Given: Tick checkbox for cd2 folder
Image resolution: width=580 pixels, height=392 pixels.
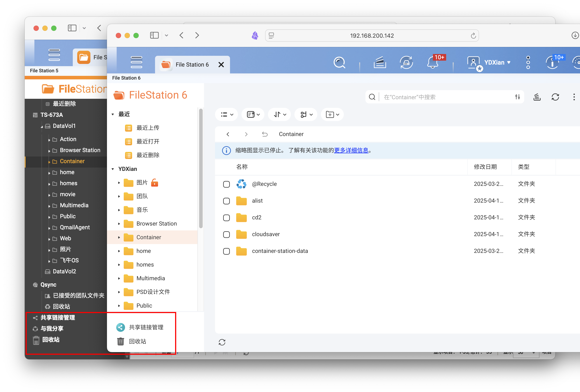Looking at the screenshot, I should coord(226,218).
